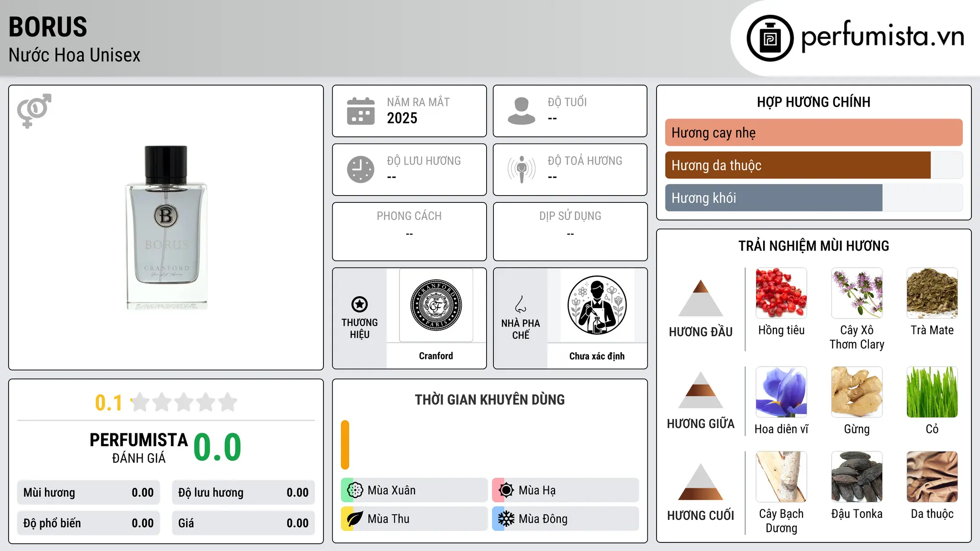Select the Mùa Đông season row
The height and width of the screenshot is (551, 980).
[x=566, y=519]
